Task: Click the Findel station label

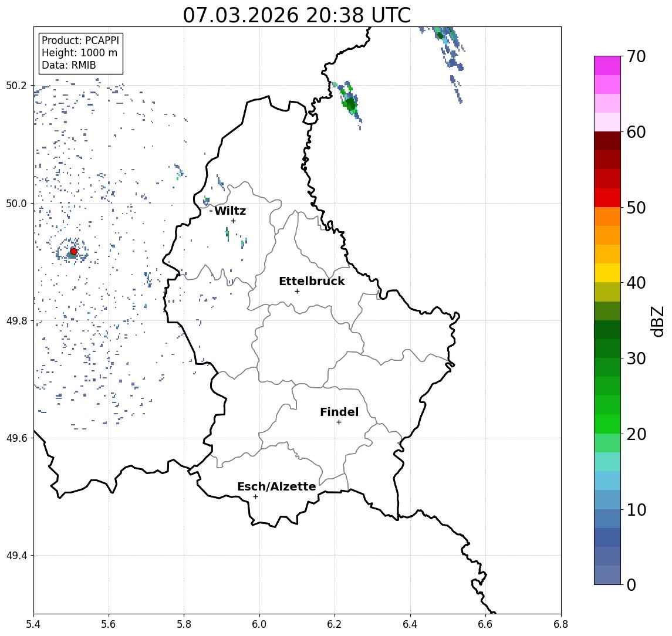Action: coord(339,412)
